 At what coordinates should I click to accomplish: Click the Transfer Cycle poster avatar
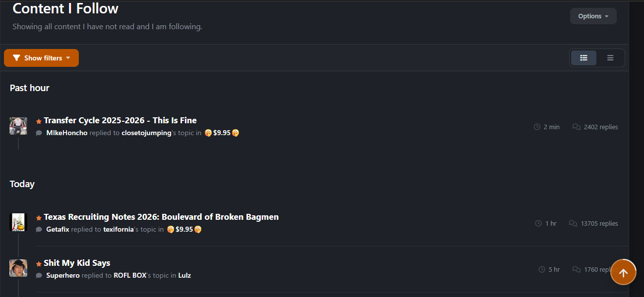click(18, 126)
